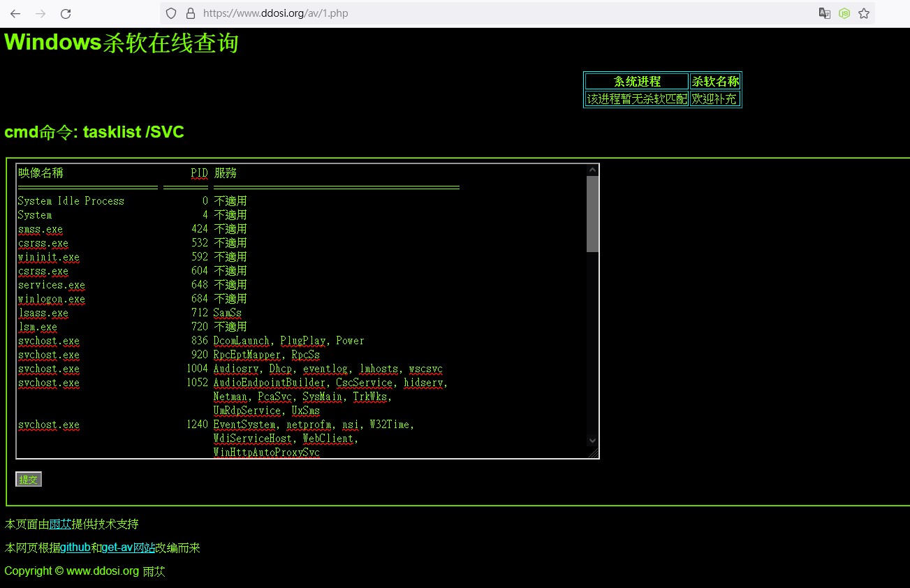Click the cmd命令: tasklist /SVC heading
This screenshot has height=588, width=910.
point(94,132)
